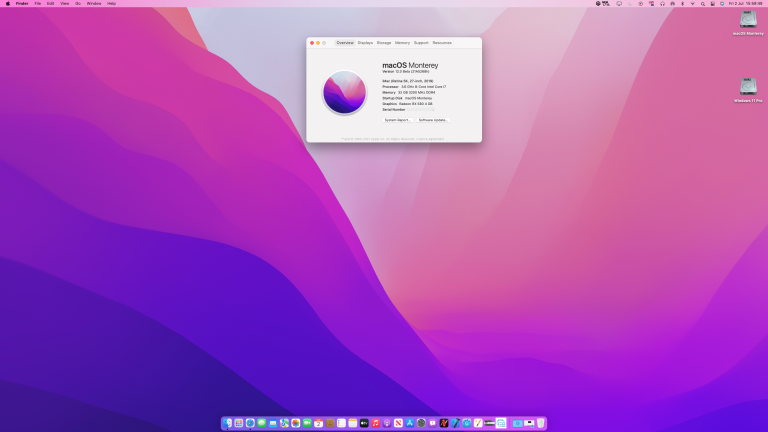Click Bluetooth icon in menu bar
The height and width of the screenshot is (432, 768).
(683, 3)
